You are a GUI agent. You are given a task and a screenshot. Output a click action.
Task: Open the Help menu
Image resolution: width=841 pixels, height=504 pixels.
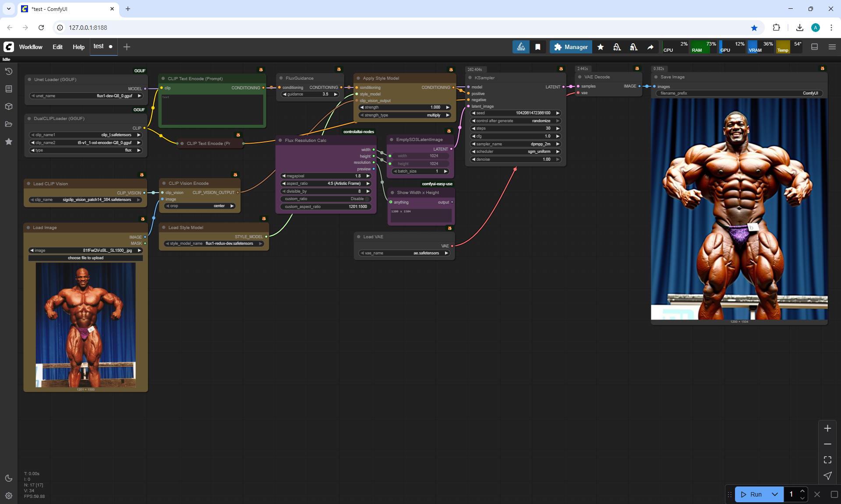[x=78, y=47]
